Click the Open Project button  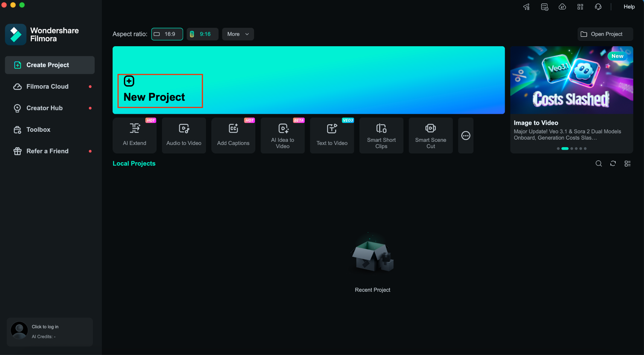(x=605, y=34)
